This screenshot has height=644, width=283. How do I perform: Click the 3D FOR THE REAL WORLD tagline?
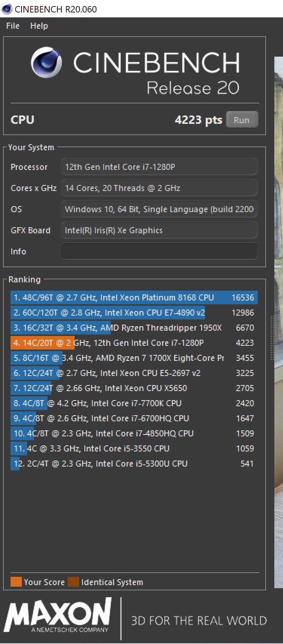point(199,621)
